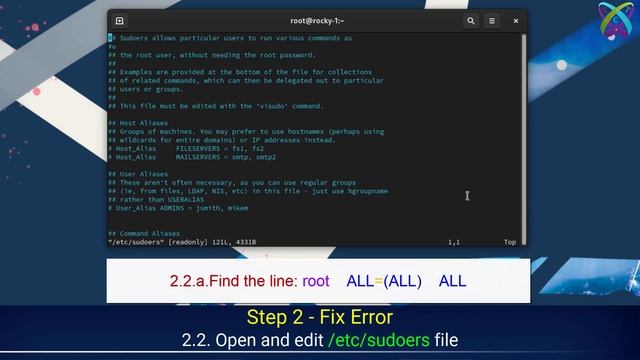Open the terminal hamburger menu
Image resolution: width=640 pixels, height=360 pixels.
pyautogui.click(x=492, y=21)
